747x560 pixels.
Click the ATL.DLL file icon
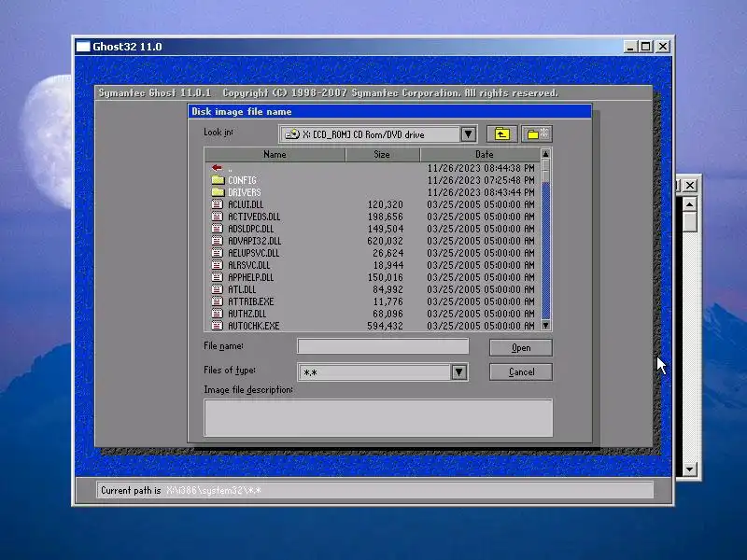[x=218, y=289]
